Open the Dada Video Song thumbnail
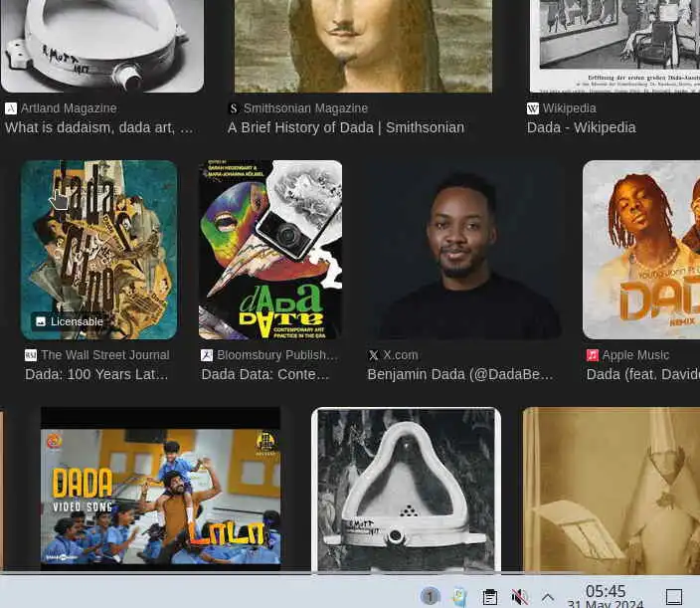The height and width of the screenshot is (608, 700). click(160, 490)
